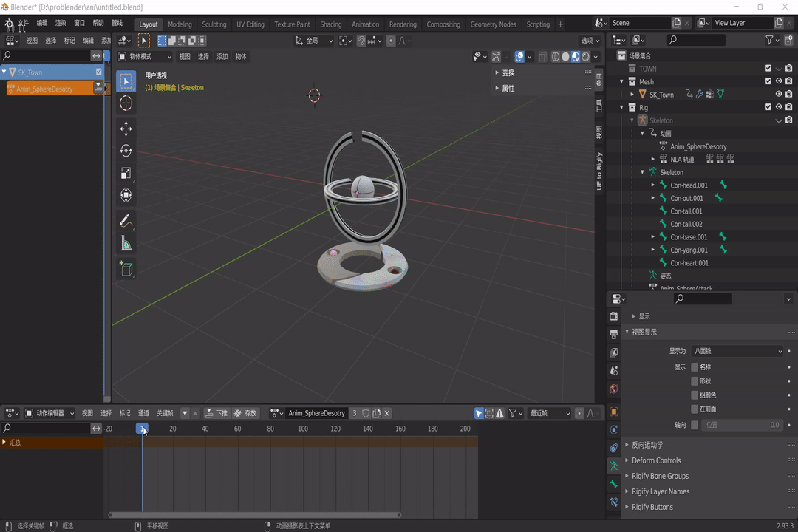The image size is (798, 532).
Task: Open the action editor mode dropdown
Action: [50, 413]
